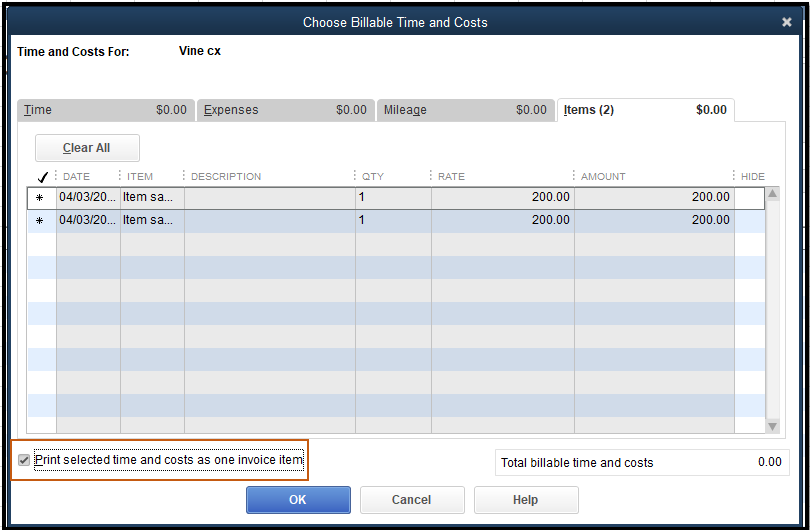Toggle selection mark on second item row

pyautogui.click(x=40, y=221)
